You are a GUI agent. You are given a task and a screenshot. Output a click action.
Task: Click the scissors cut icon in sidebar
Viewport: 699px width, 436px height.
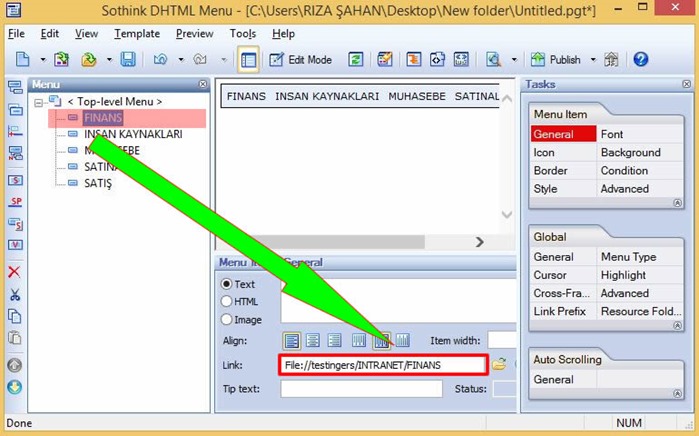pos(15,294)
